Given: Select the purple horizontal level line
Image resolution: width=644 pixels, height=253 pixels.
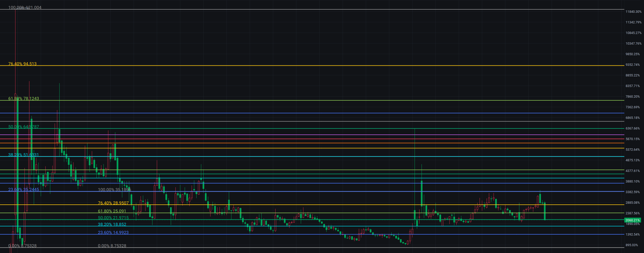Looking at the screenshot, I should 300,135.
